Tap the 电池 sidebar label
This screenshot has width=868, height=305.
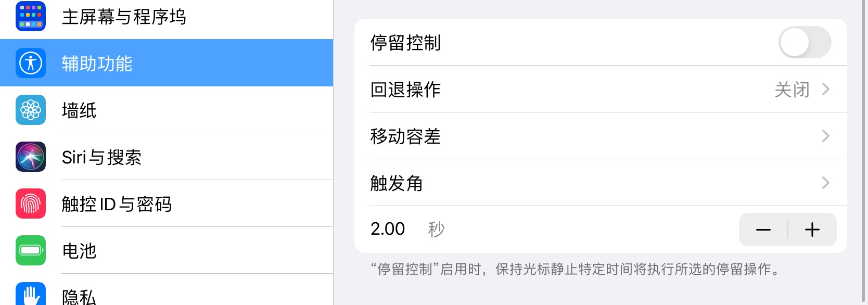tap(79, 251)
